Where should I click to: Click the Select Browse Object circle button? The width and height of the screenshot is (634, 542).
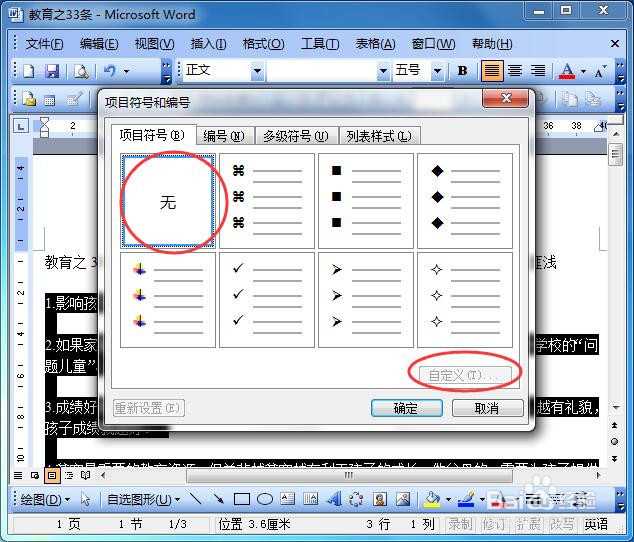[615, 441]
